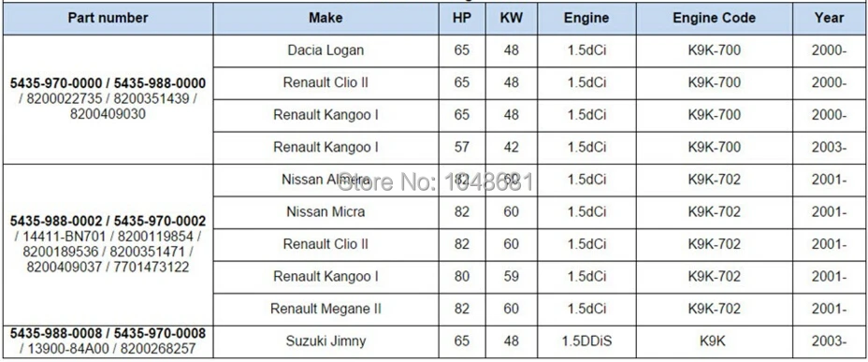Click the 57 HP value cell

point(462,148)
